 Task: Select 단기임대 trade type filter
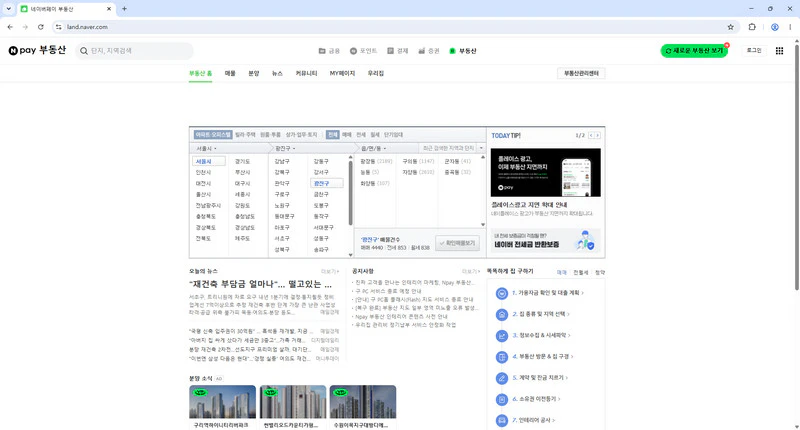coord(393,135)
